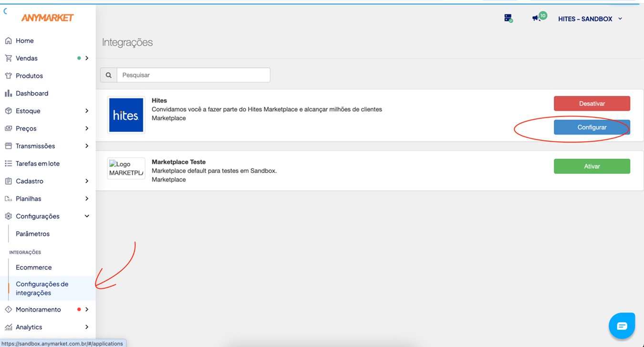Click the INTEGRAÇÕES section label in sidebar

(x=25, y=252)
